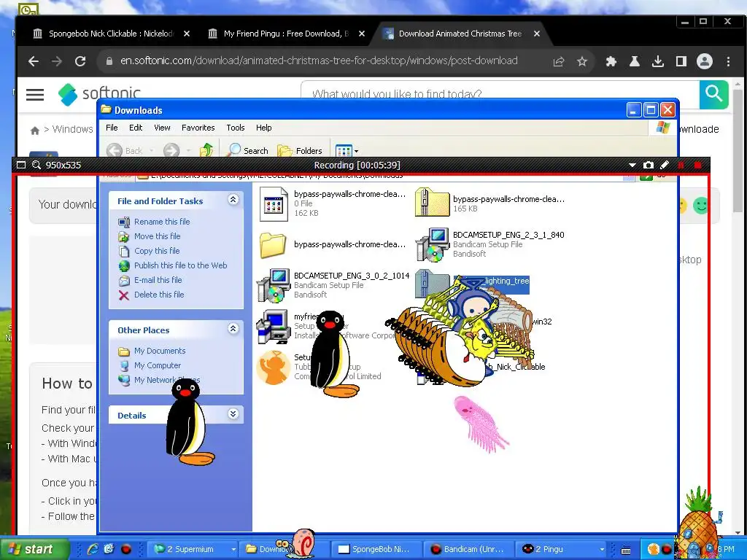
Task: Open the Chrome Labs flask icon
Action: (x=635, y=61)
